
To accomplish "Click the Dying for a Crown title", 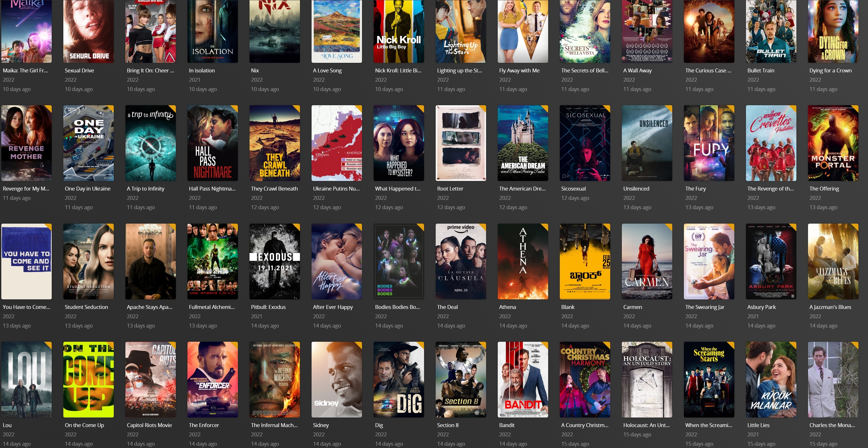I will point(830,70).
